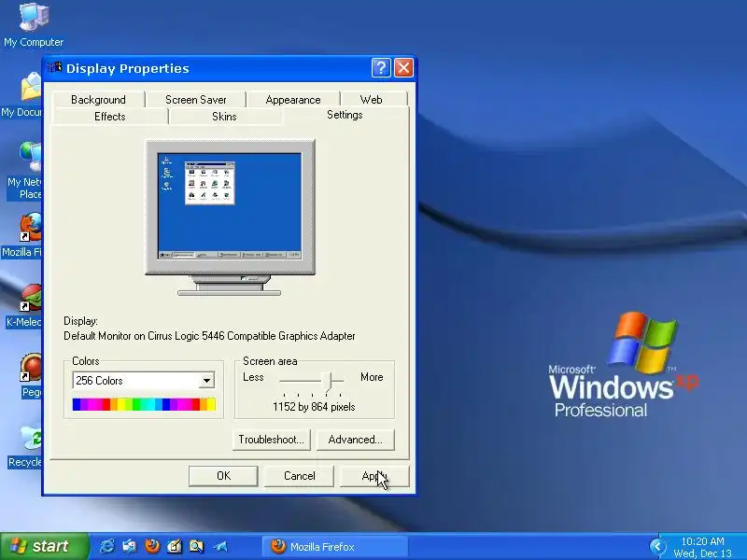Open the Background tab
This screenshot has height=560, width=747.
point(99,100)
